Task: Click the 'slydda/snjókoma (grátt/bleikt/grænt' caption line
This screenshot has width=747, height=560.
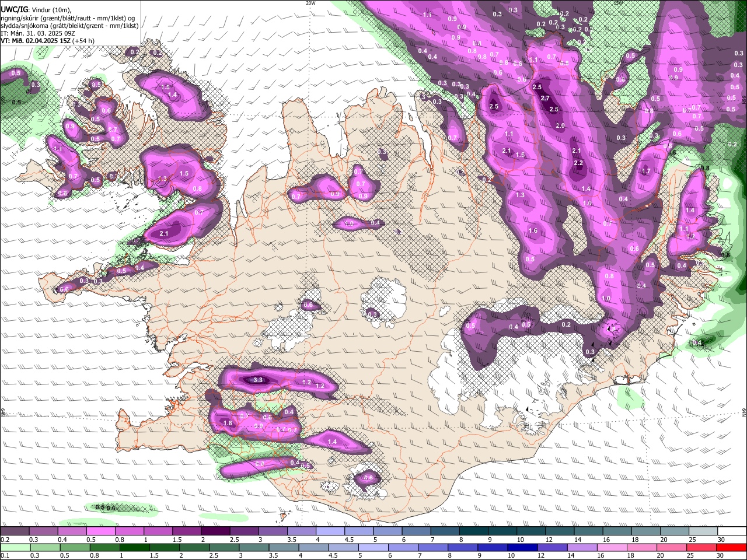Action: 70,26
